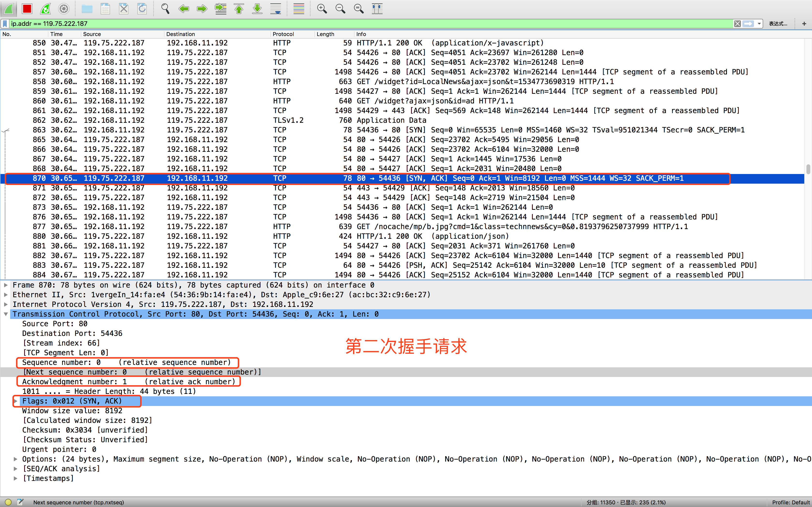Reload the capture file
The height and width of the screenshot is (507, 812).
[x=142, y=9]
